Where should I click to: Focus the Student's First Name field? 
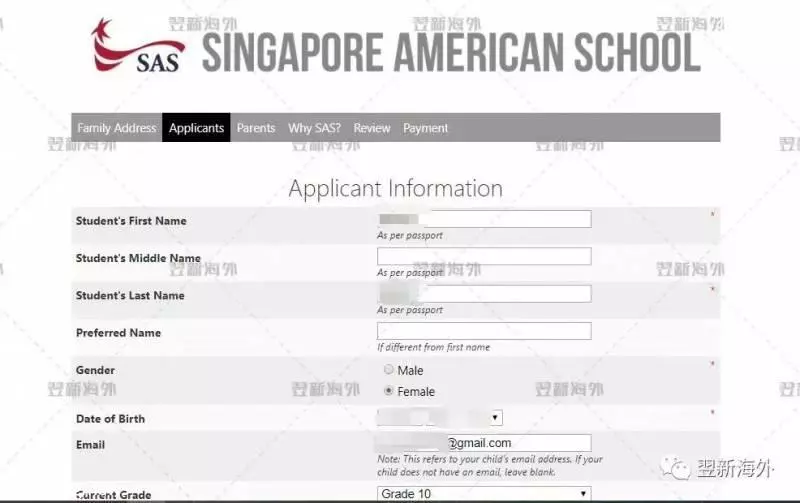point(484,219)
